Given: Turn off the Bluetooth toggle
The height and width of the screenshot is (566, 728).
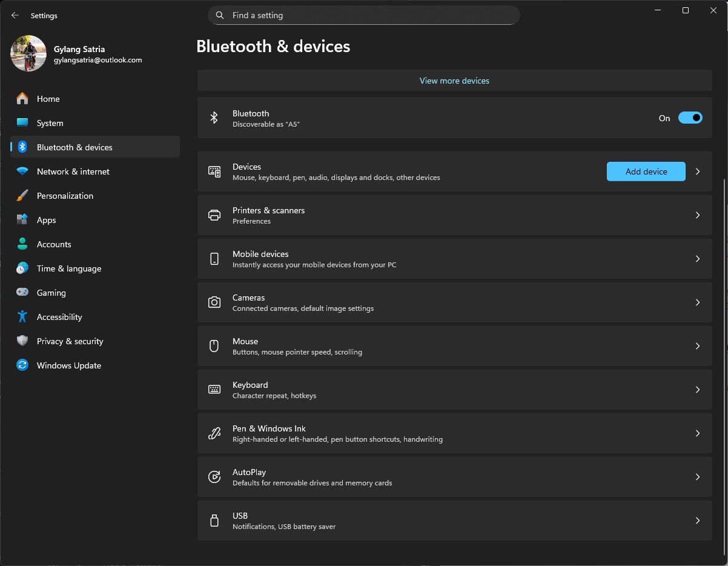Looking at the screenshot, I should coord(690,118).
